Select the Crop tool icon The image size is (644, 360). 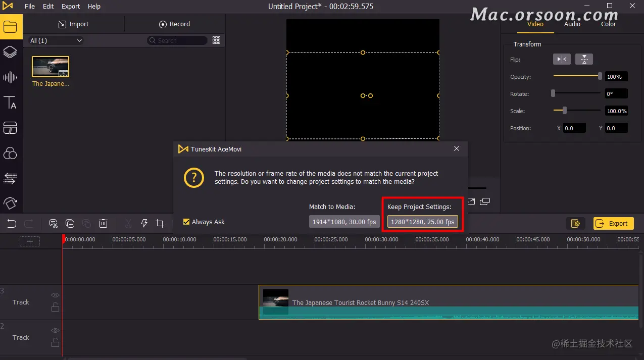point(160,223)
